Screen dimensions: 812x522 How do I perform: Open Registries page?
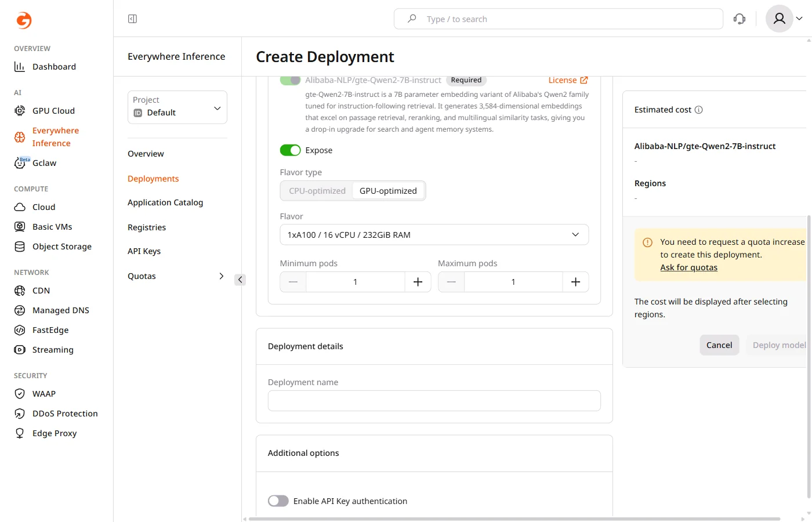[x=147, y=227]
